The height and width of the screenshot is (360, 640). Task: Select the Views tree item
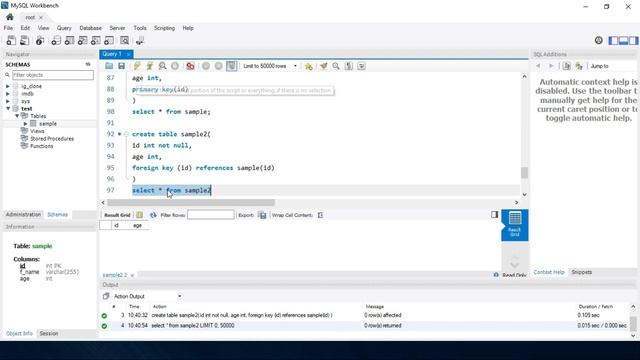[37, 131]
